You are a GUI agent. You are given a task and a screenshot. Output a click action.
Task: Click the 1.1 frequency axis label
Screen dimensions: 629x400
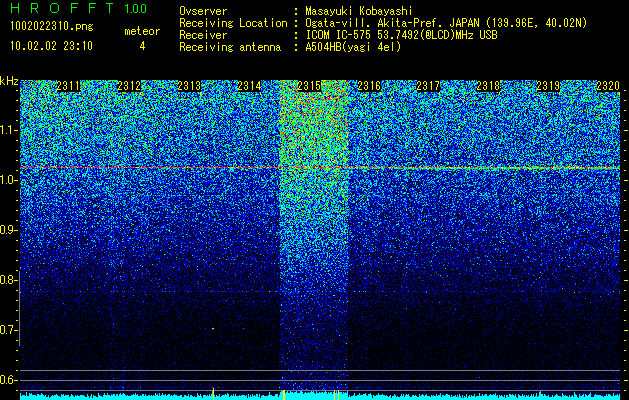[8, 130]
